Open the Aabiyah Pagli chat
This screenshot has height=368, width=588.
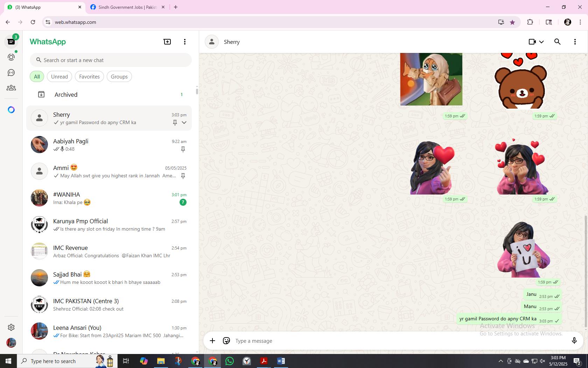click(x=109, y=145)
